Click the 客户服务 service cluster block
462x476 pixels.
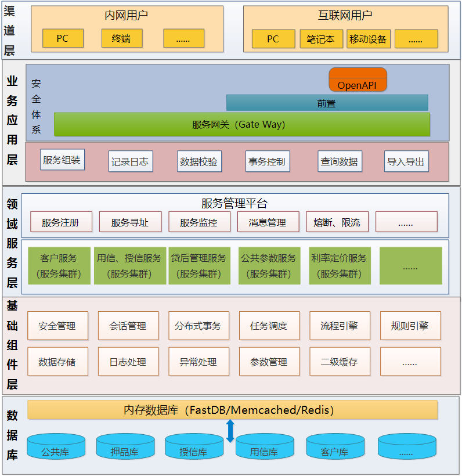[x=59, y=266]
